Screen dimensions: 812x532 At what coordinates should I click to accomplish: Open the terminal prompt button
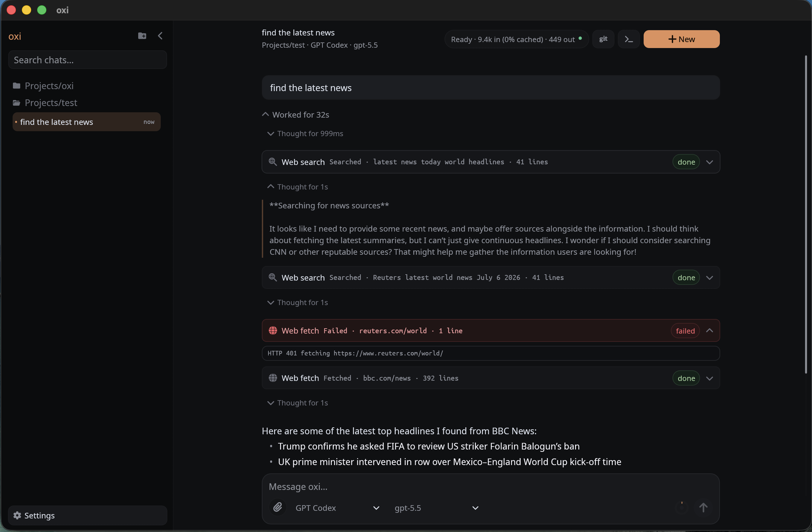pos(628,39)
